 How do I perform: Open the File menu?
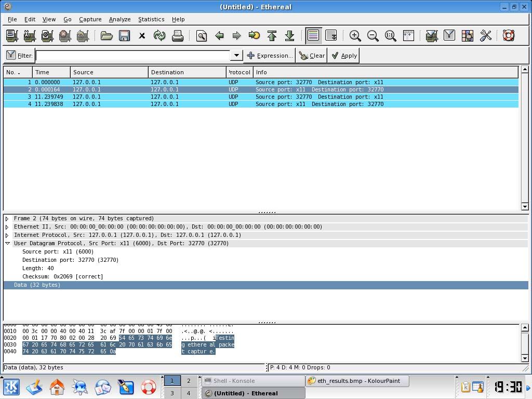12,19
